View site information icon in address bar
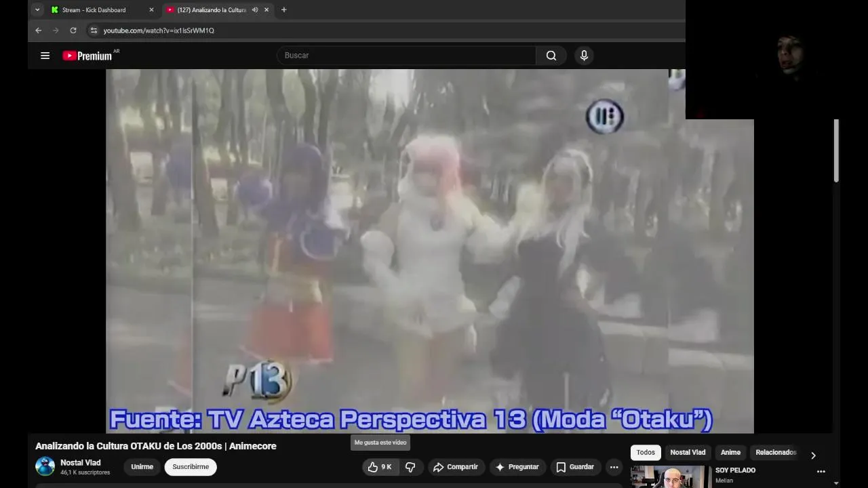 (94, 30)
